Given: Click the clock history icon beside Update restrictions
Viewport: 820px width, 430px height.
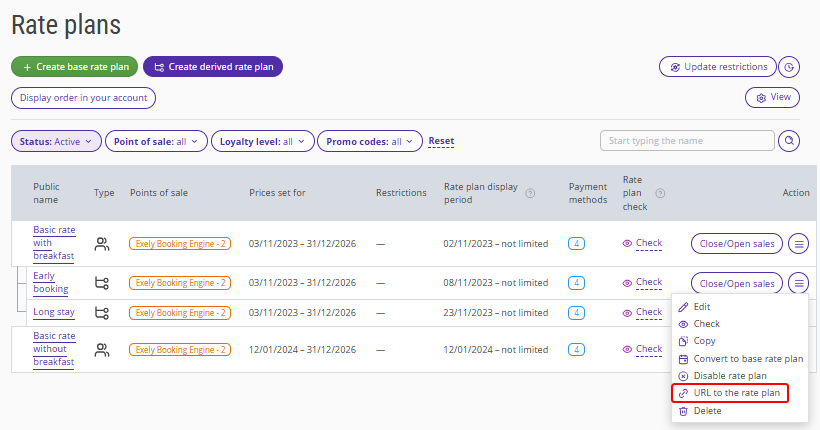Looking at the screenshot, I should click(789, 67).
